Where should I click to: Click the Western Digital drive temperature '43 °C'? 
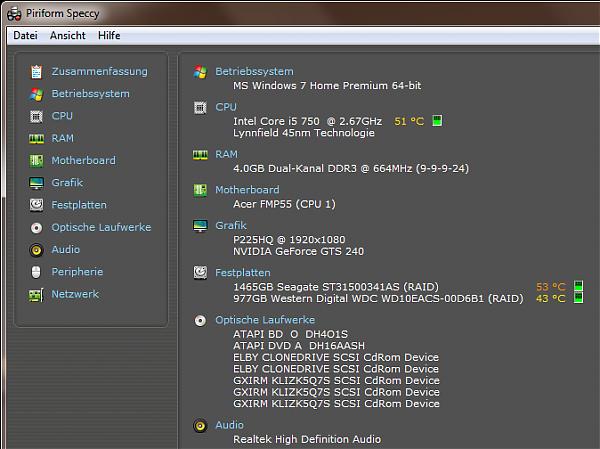tap(551, 299)
